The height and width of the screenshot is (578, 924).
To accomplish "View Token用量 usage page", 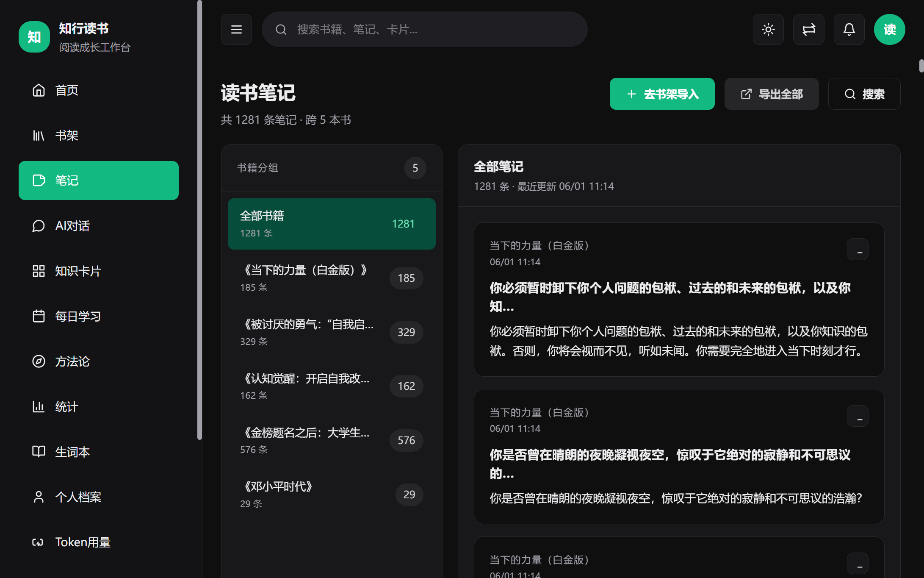I will pyautogui.click(x=99, y=542).
